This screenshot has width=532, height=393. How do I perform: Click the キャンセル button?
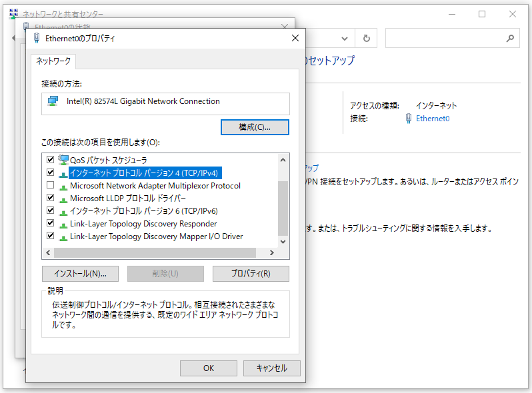pos(272,368)
